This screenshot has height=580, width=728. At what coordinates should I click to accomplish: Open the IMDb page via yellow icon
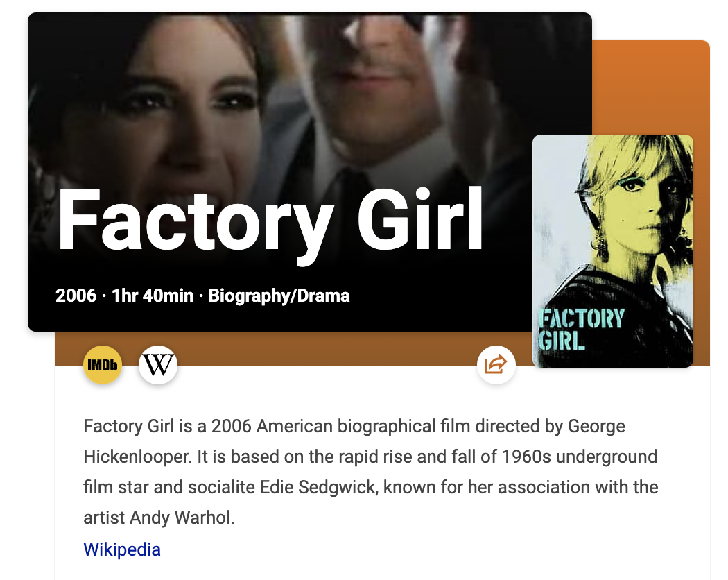pos(103,365)
